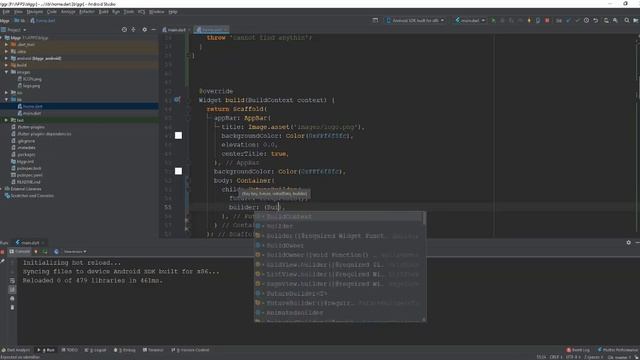Click the white color swatch beside AppBar backgroundColor
The image size is (640, 360).
click(x=178, y=136)
